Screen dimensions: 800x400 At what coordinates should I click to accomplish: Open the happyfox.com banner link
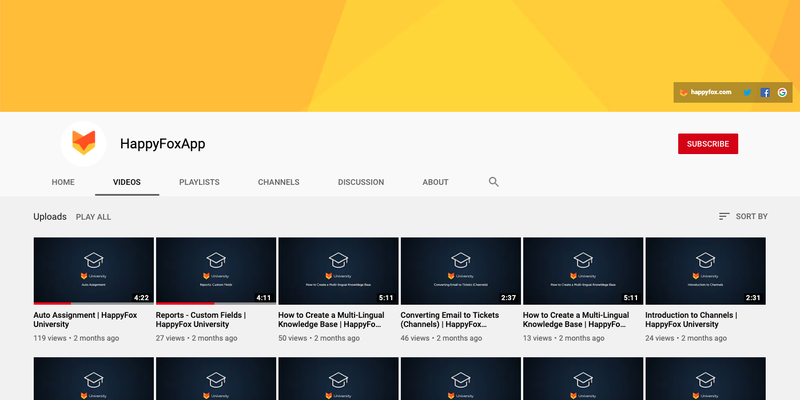(x=711, y=92)
